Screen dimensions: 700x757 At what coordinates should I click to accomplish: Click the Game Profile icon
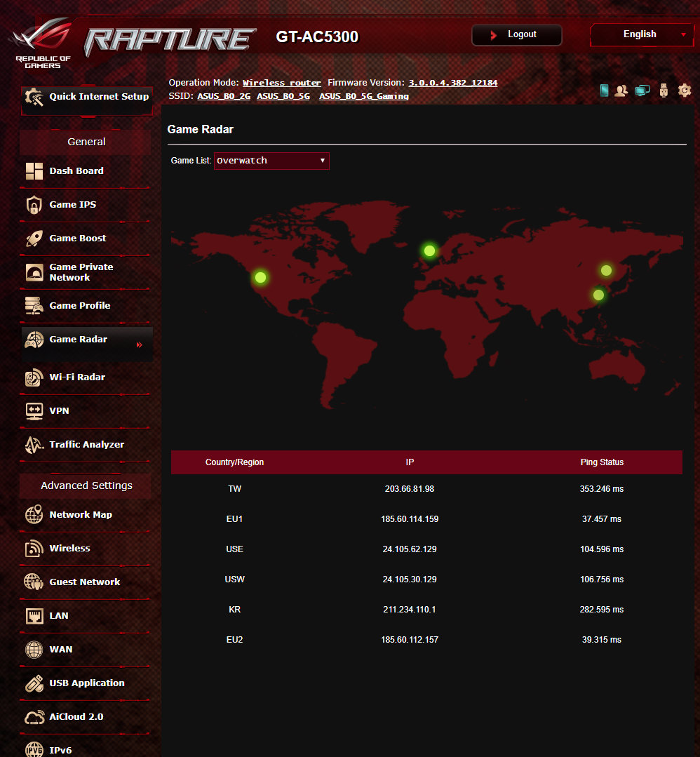(34, 306)
